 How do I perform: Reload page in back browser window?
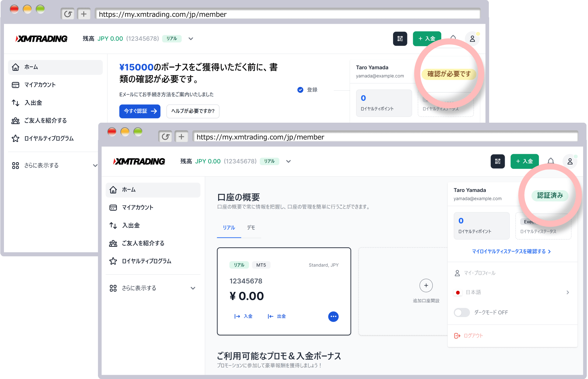[68, 14]
